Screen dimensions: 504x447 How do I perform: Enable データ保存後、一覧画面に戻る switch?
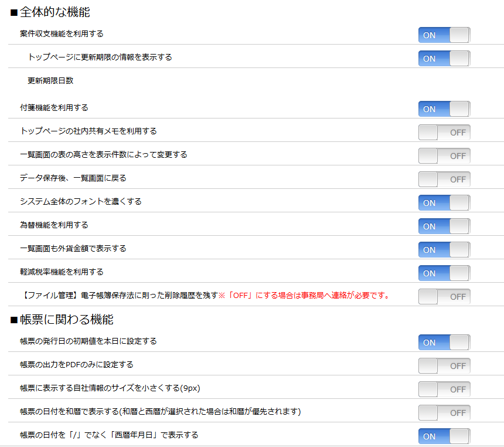pos(444,180)
